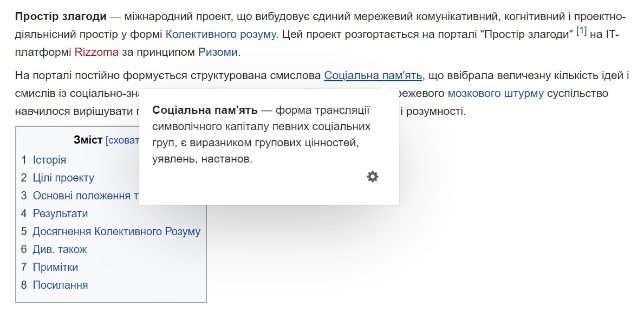Hide the table of contents via сховати

point(123,140)
